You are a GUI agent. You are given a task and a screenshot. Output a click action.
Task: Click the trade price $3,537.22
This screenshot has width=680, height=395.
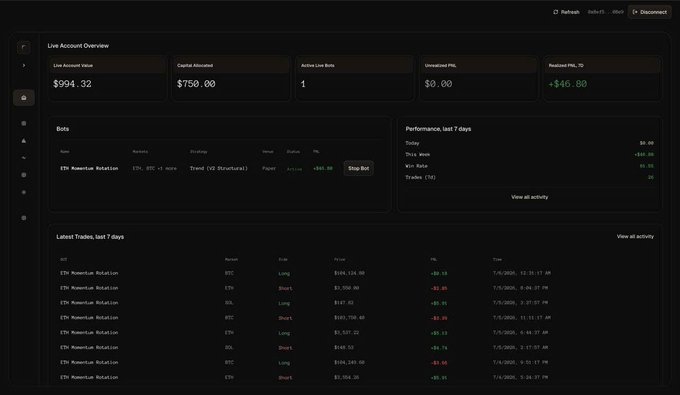tap(347, 333)
